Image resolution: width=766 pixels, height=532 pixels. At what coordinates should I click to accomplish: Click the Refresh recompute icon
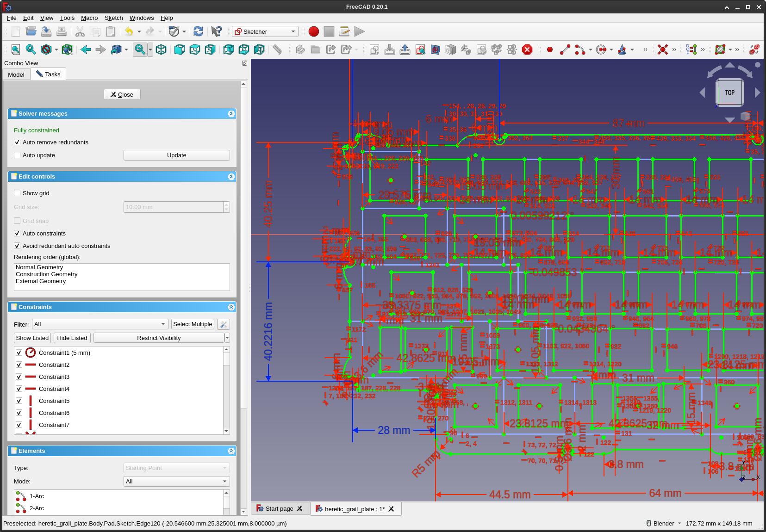click(x=198, y=31)
